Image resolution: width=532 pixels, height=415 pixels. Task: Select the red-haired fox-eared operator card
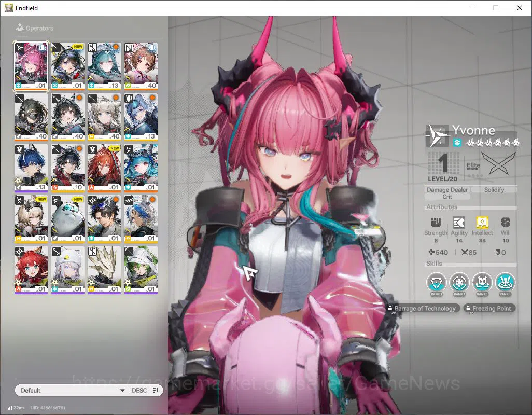pyautogui.click(x=31, y=270)
